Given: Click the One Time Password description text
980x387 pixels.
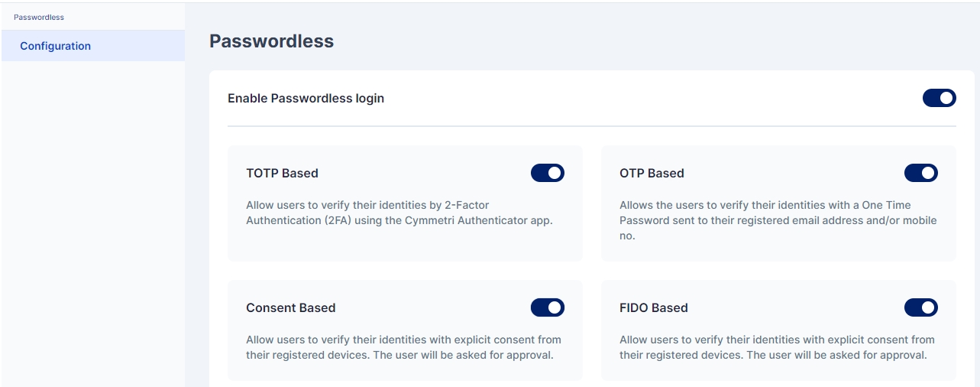Looking at the screenshot, I should (x=778, y=220).
